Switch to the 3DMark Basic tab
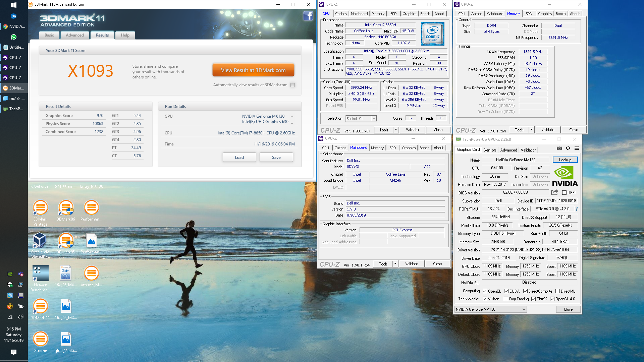This screenshot has width=644, height=362. coord(49,35)
